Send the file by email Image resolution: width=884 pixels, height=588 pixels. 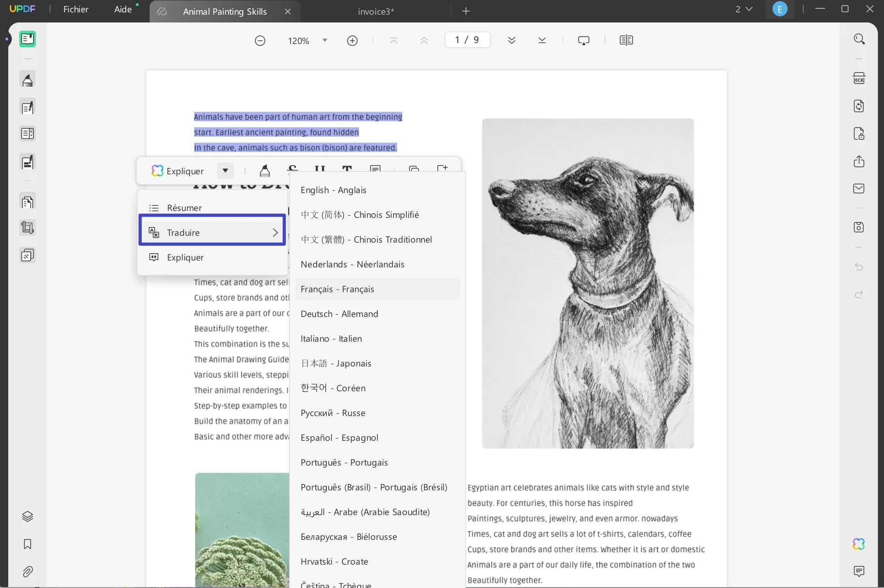pos(859,189)
